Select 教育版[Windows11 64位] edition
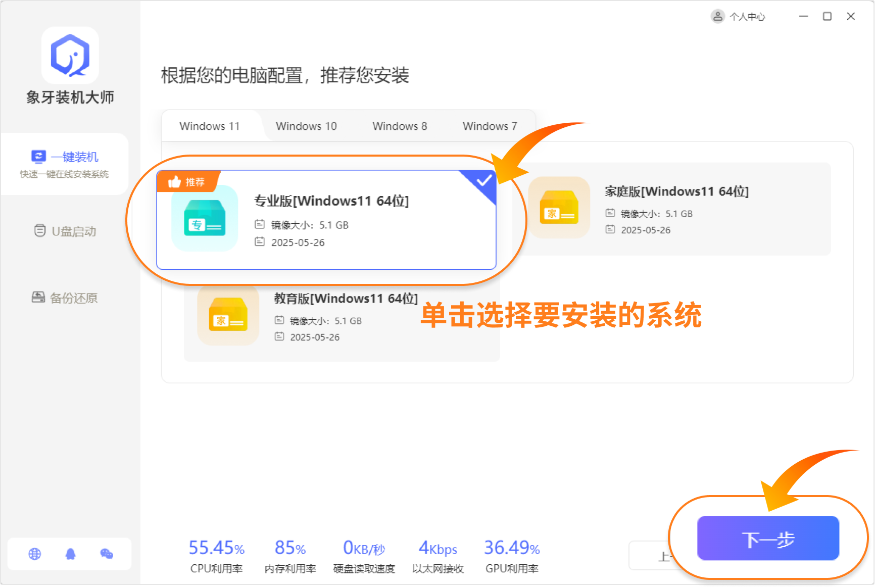 (346, 299)
